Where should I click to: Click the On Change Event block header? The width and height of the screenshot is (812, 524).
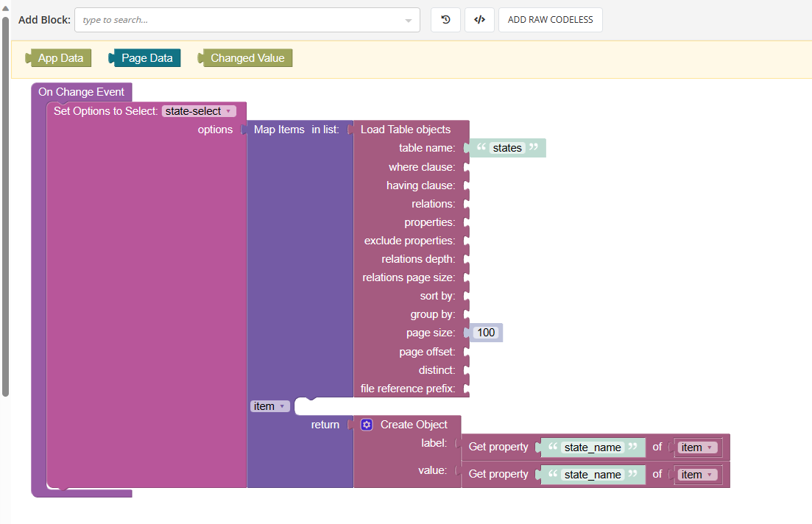click(81, 91)
